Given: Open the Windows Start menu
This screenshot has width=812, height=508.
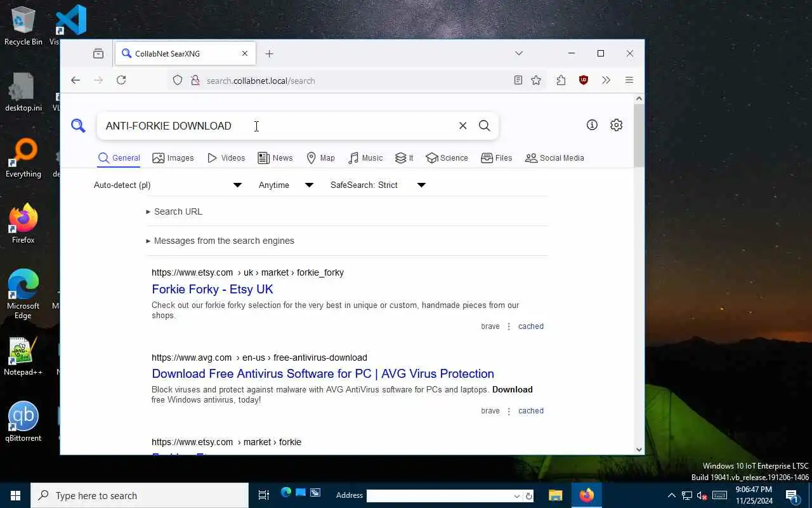Looking at the screenshot, I should pyautogui.click(x=15, y=495).
